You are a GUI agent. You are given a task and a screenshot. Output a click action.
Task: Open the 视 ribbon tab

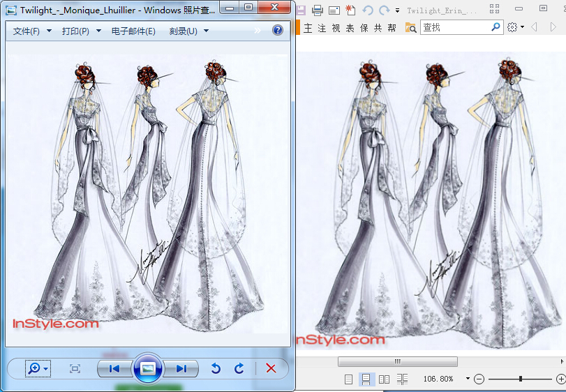[336, 28]
